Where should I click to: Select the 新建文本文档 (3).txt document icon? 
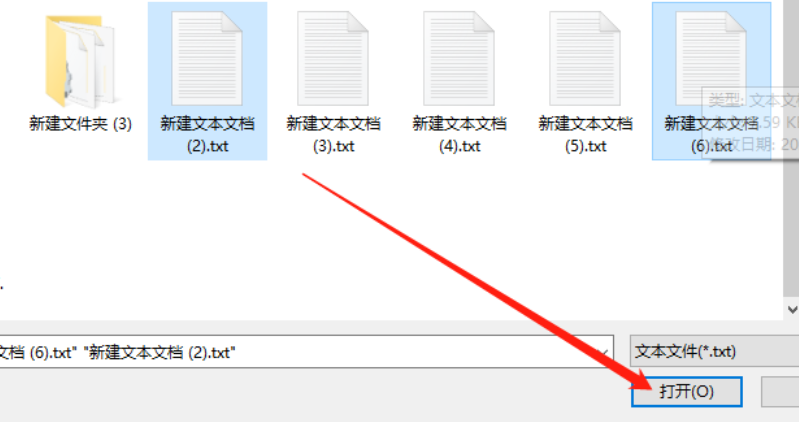(333, 59)
